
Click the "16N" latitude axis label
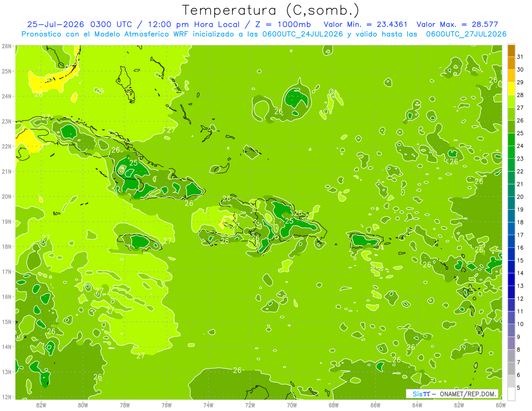pos(6,297)
